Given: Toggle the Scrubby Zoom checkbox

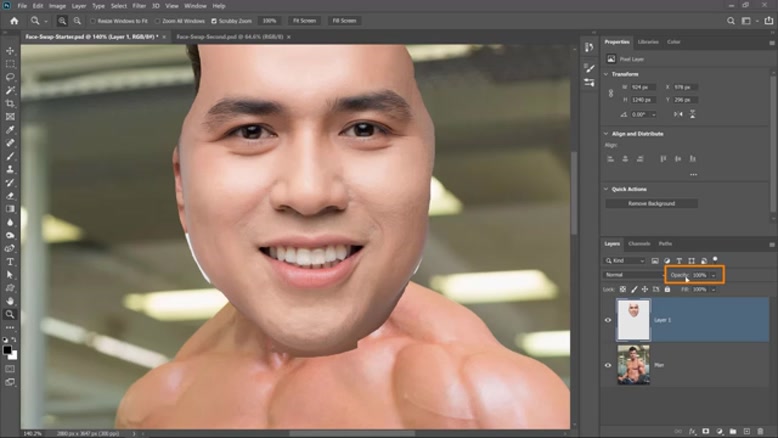Looking at the screenshot, I should click(213, 20).
